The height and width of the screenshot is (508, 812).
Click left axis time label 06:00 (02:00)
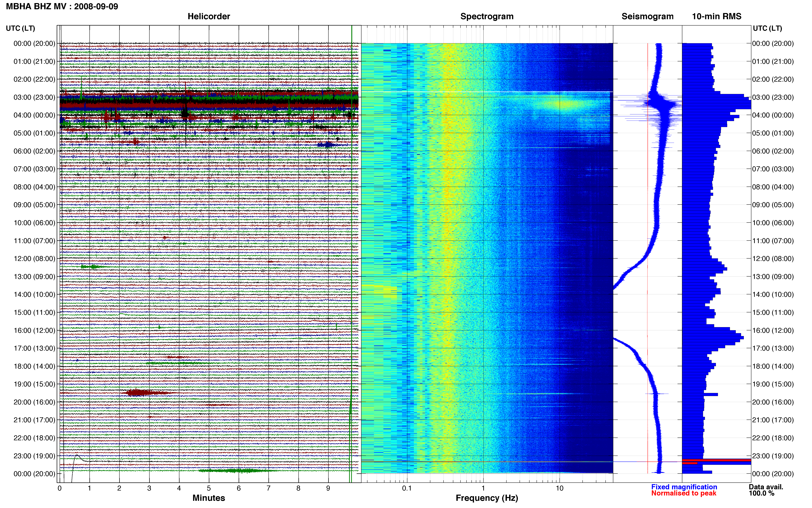35,151
